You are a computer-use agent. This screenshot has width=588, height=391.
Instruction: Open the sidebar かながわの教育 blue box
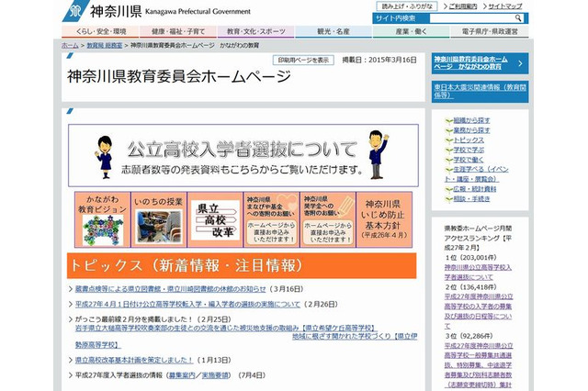(x=480, y=63)
